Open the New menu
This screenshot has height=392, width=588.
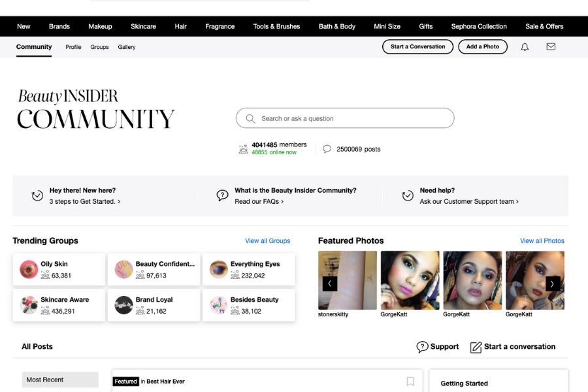coord(24,26)
